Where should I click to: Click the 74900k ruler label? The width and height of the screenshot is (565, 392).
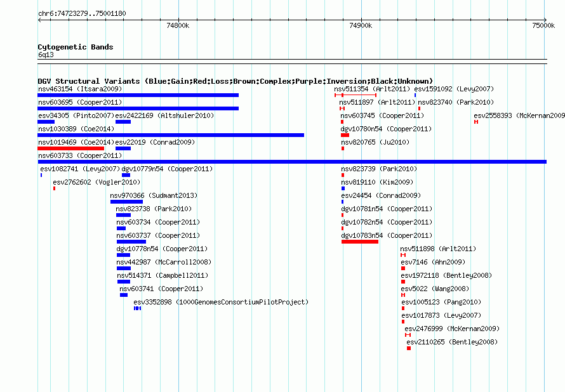(x=361, y=25)
